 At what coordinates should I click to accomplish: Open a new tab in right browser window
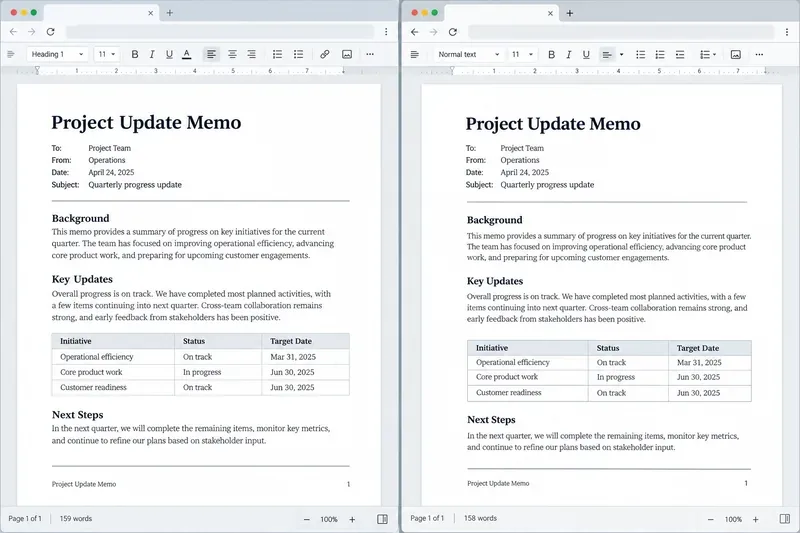click(570, 13)
